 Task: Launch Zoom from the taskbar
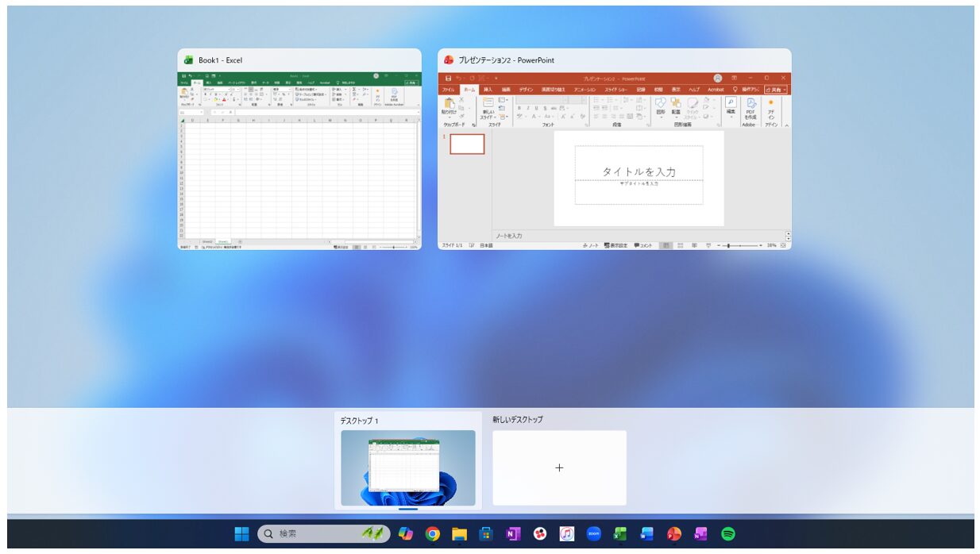coord(593,534)
